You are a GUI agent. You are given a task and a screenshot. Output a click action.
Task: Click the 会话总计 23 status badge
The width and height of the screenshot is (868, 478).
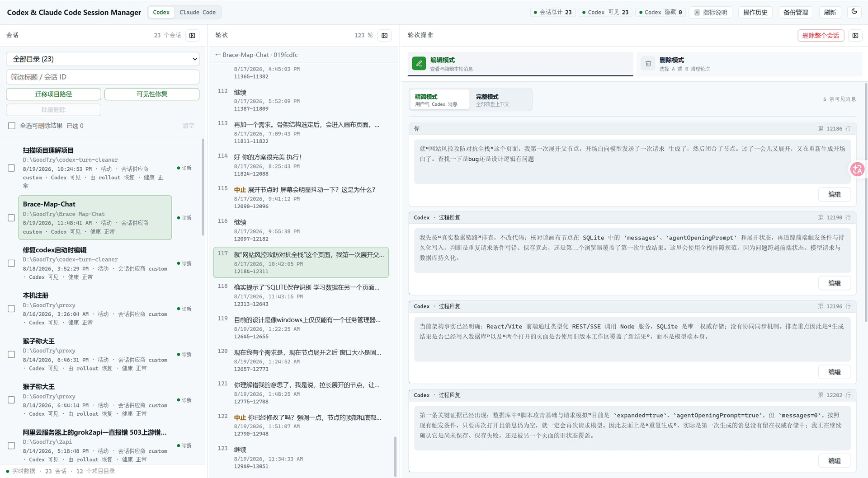click(553, 12)
